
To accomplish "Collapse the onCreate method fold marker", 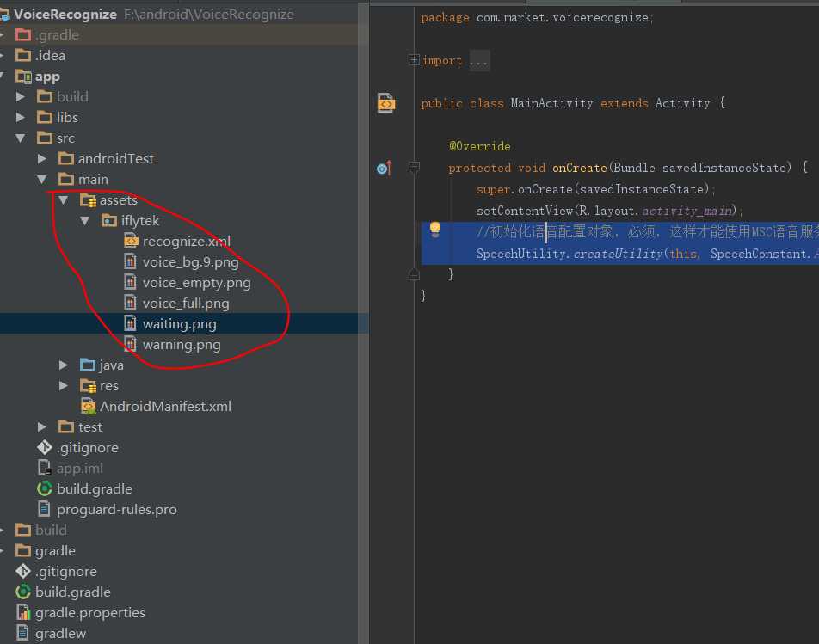I will point(414,168).
